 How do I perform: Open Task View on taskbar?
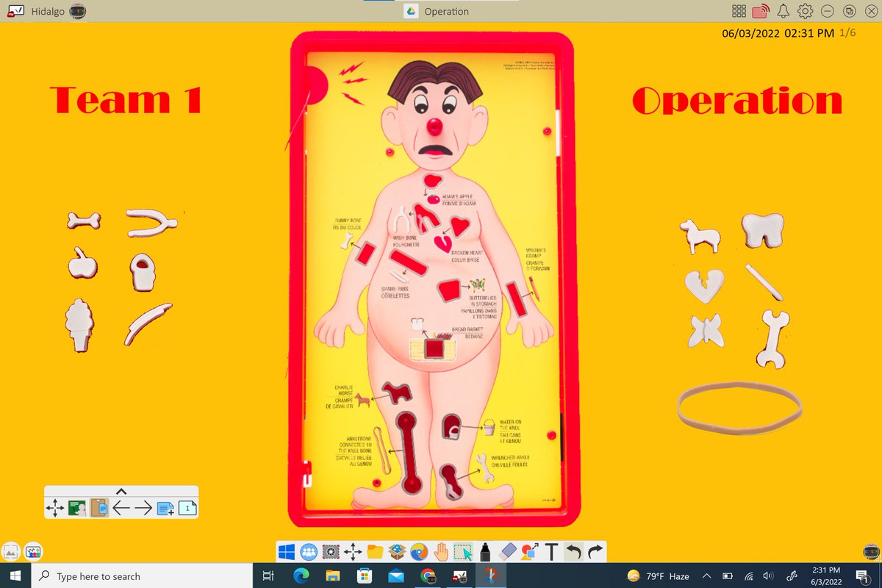pos(268,576)
